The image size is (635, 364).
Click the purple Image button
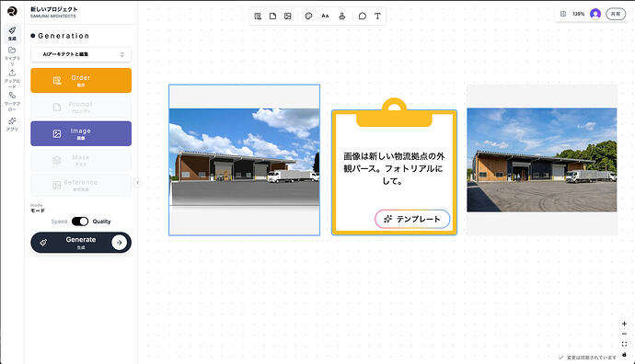point(81,133)
